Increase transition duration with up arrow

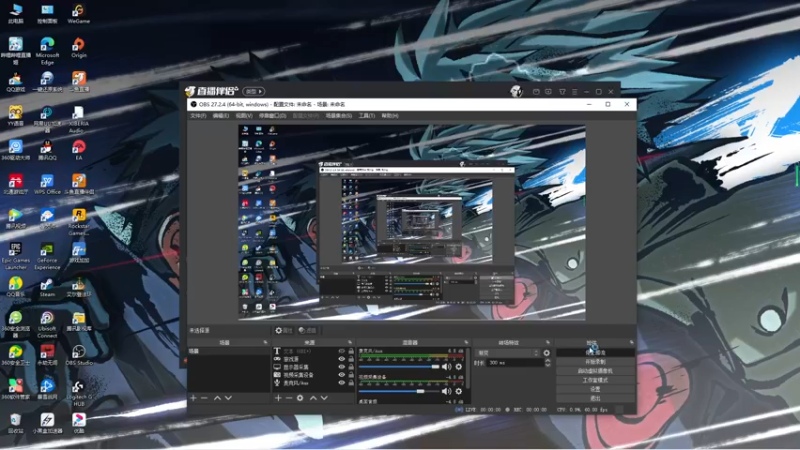(x=547, y=361)
